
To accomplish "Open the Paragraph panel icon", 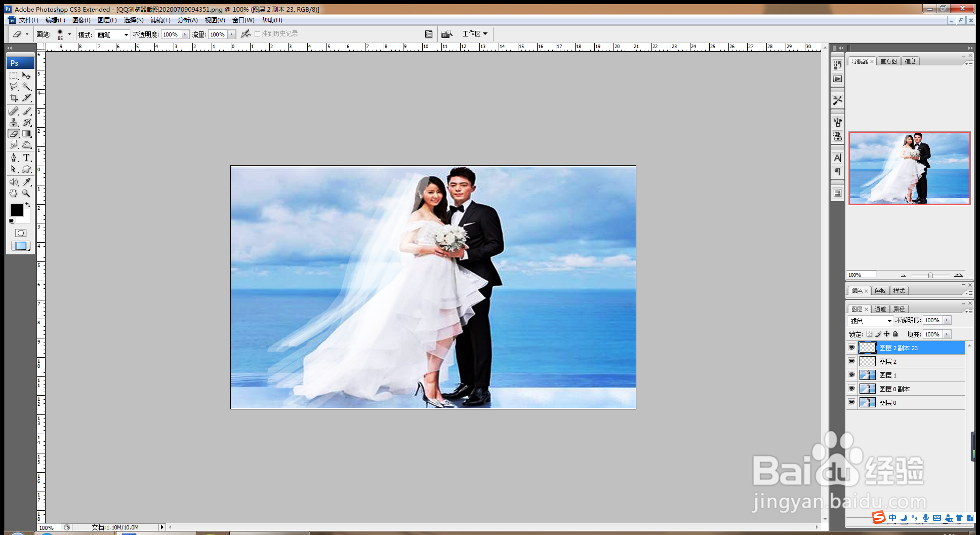I will tap(838, 172).
